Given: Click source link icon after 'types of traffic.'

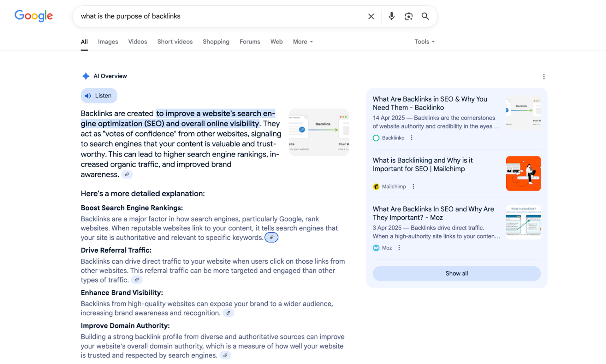Looking at the screenshot, I should coord(137,280).
